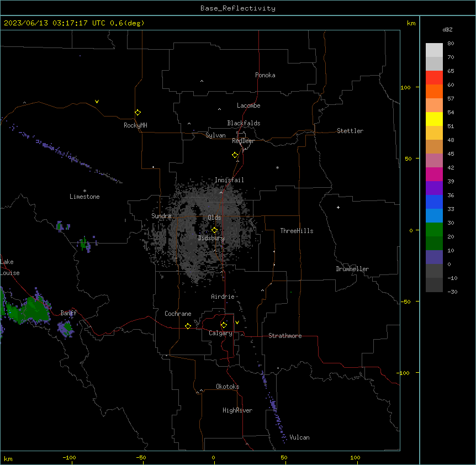Click the Innisfail city label
476x465 pixels.
(229, 180)
